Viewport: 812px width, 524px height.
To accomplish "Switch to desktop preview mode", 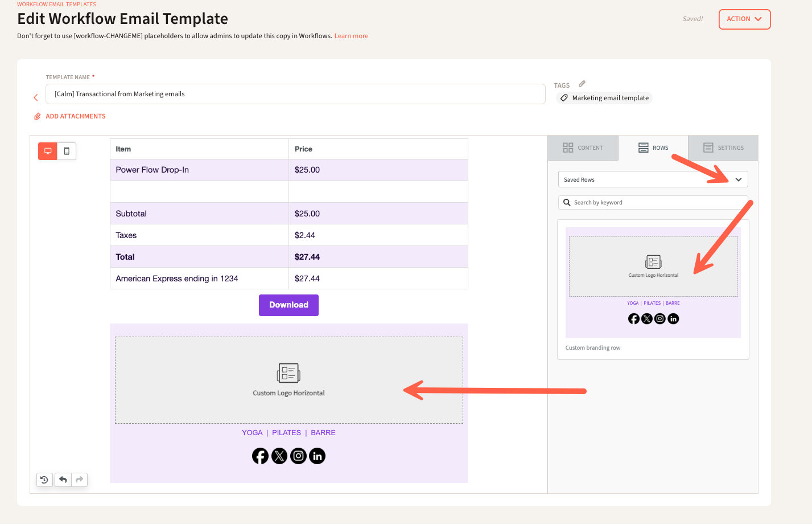I will click(48, 151).
